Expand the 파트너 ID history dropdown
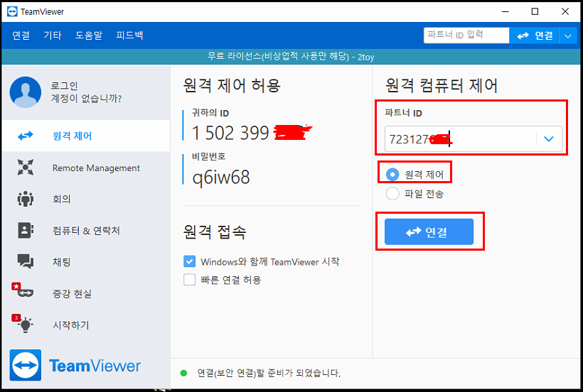This screenshot has height=392, width=583. pos(549,139)
